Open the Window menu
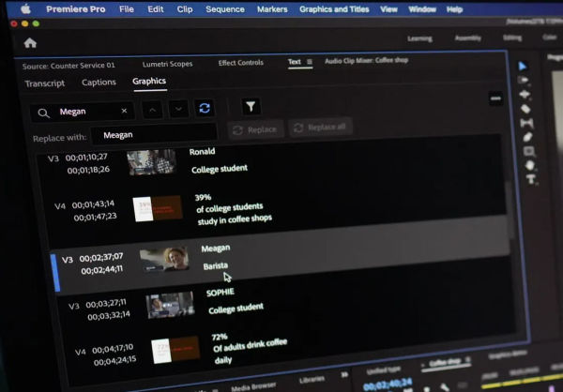 pyautogui.click(x=422, y=9)
